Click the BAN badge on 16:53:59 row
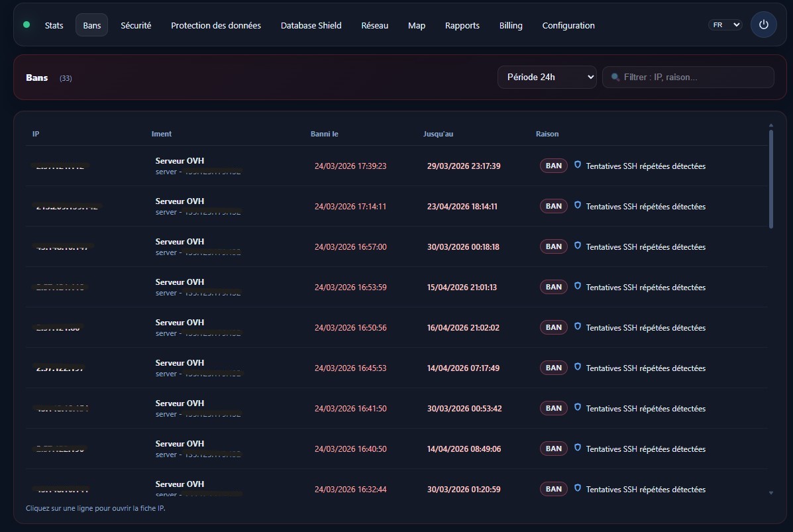 pos(553,287)
